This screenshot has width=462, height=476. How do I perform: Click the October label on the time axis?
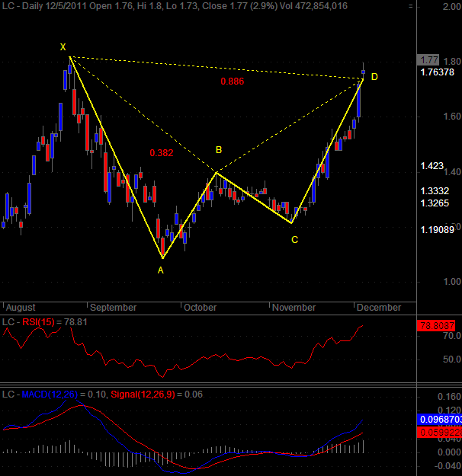(x=200, y=308)
